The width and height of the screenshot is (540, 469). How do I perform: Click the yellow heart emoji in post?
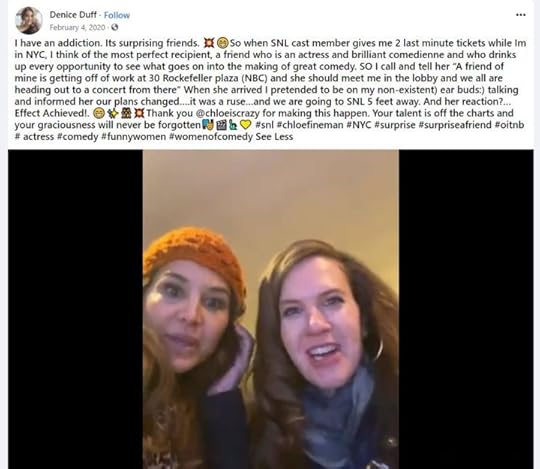tap(245, 125)
